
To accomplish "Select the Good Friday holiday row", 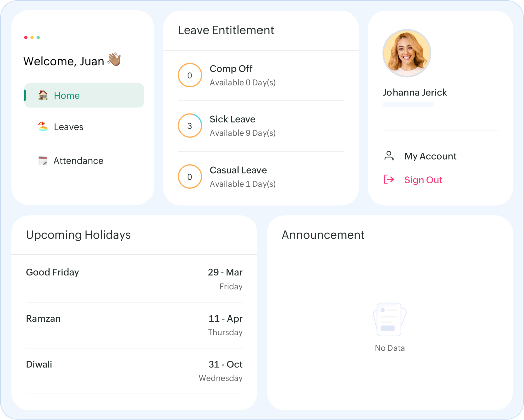I will [x=134, y=279].
